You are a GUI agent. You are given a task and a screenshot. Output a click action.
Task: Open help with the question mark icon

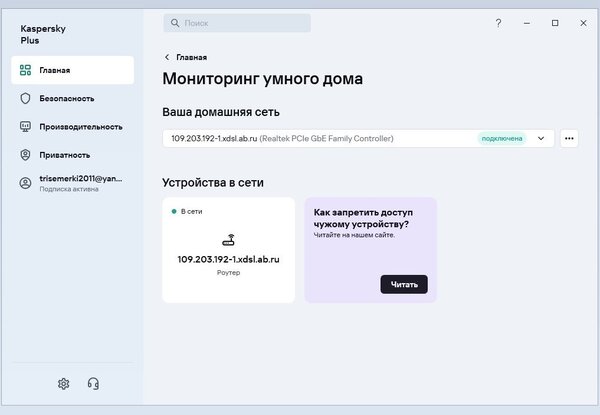(498, 23)
